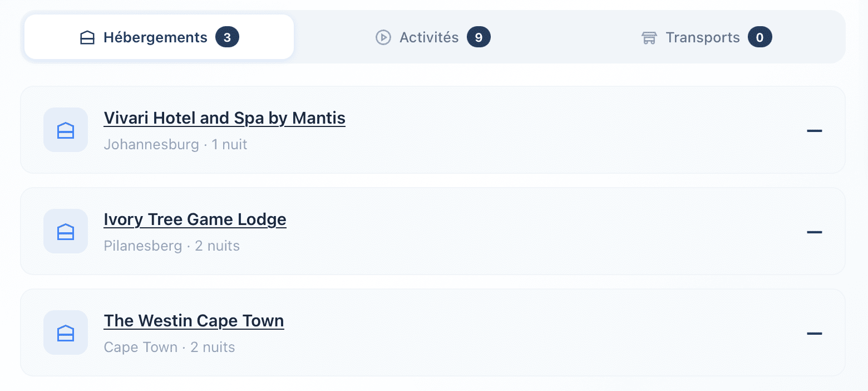Screen dimensions: 868x391
Task: Click the Activités tab play icon
Action: pyautogui.click(x=383, y=38)
